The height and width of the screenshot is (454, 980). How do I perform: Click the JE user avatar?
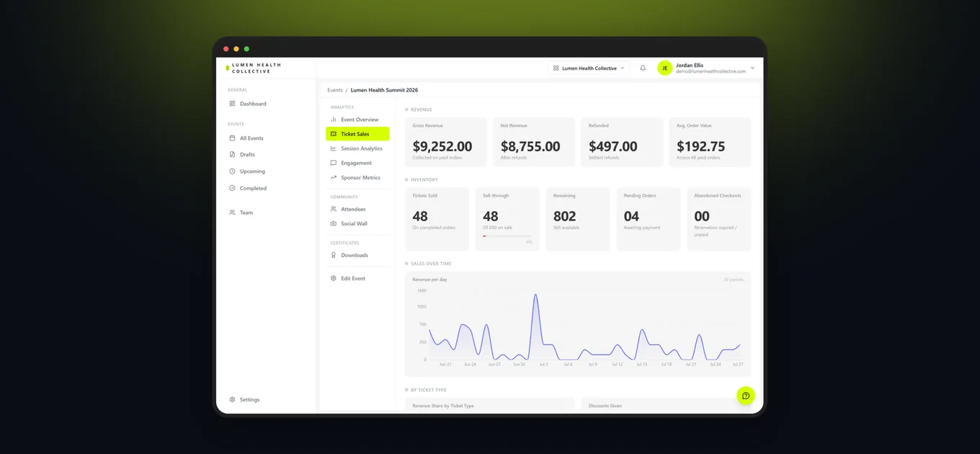click(x=664, y=68)
